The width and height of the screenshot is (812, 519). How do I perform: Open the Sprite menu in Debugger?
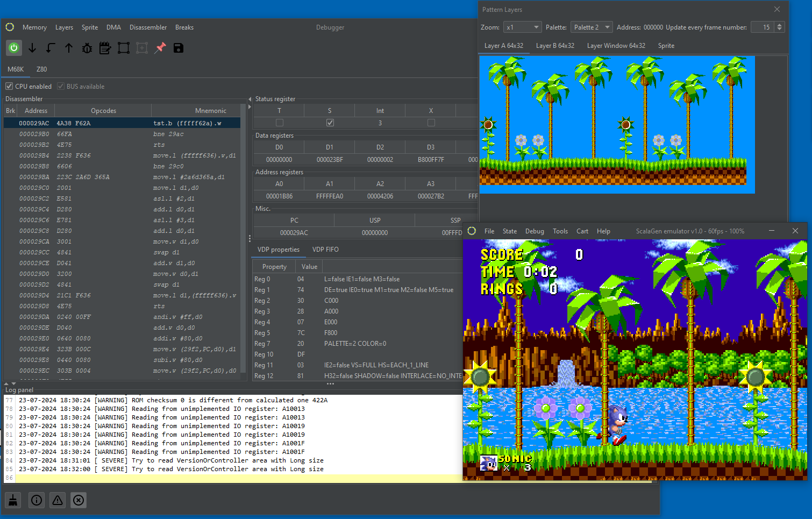pos(90,27)
